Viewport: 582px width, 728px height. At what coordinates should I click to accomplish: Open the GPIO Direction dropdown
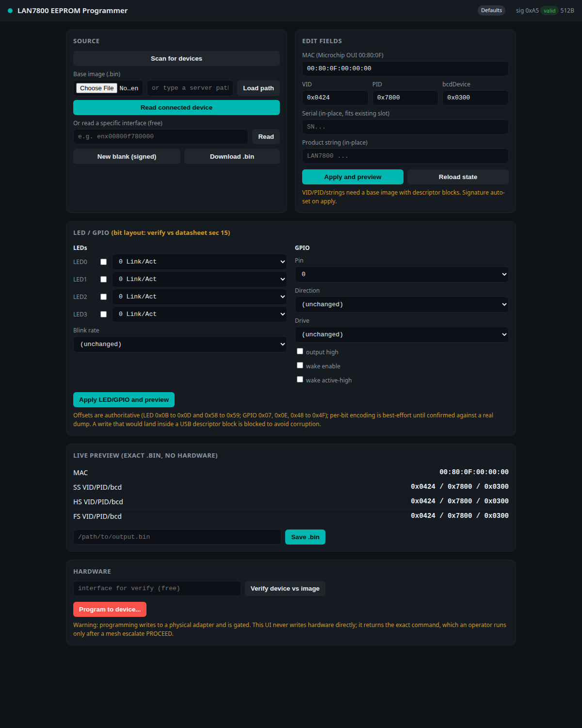click(x=402, y=304)
